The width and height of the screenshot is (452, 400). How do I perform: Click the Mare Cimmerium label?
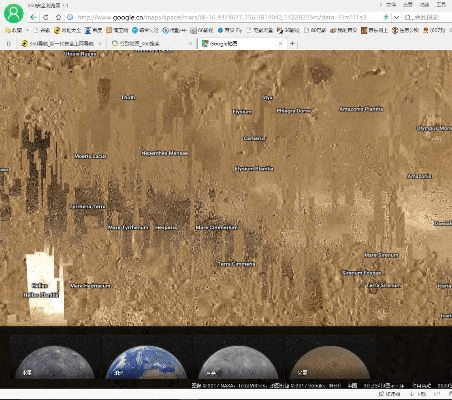(x=216, y=227)
